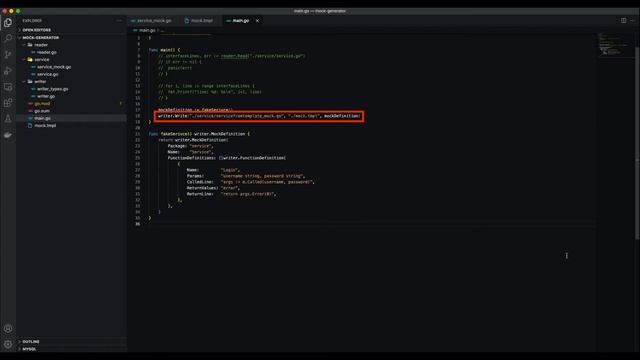Click line number 36 in gutter
The width and height of the screenshot is (640, 360).
point(138,224)
